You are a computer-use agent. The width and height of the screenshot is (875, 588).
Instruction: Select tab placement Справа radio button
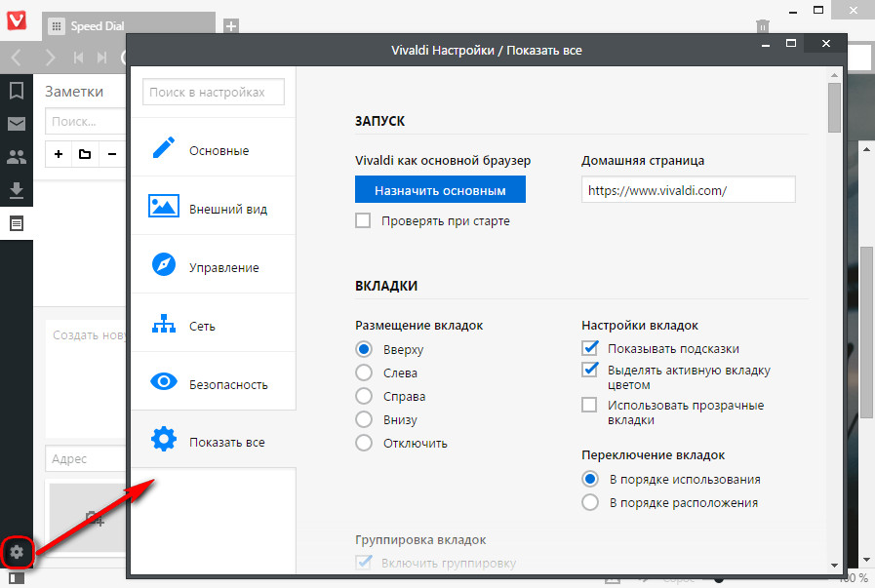coord(364,396)
